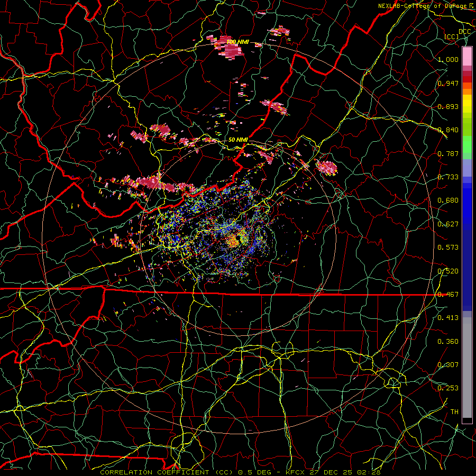476x476 pixels.
Task: Select the 0.680 legend value
Action: point(448,200)
